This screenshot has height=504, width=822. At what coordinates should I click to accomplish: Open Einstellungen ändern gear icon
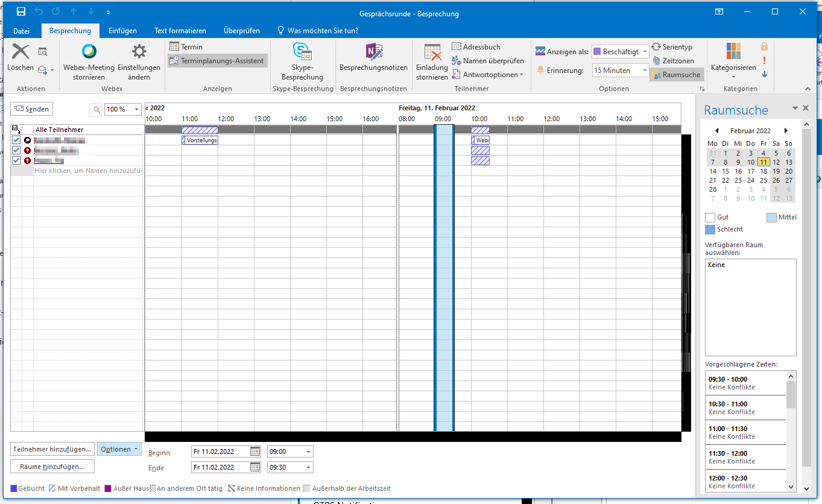[139, 52]
